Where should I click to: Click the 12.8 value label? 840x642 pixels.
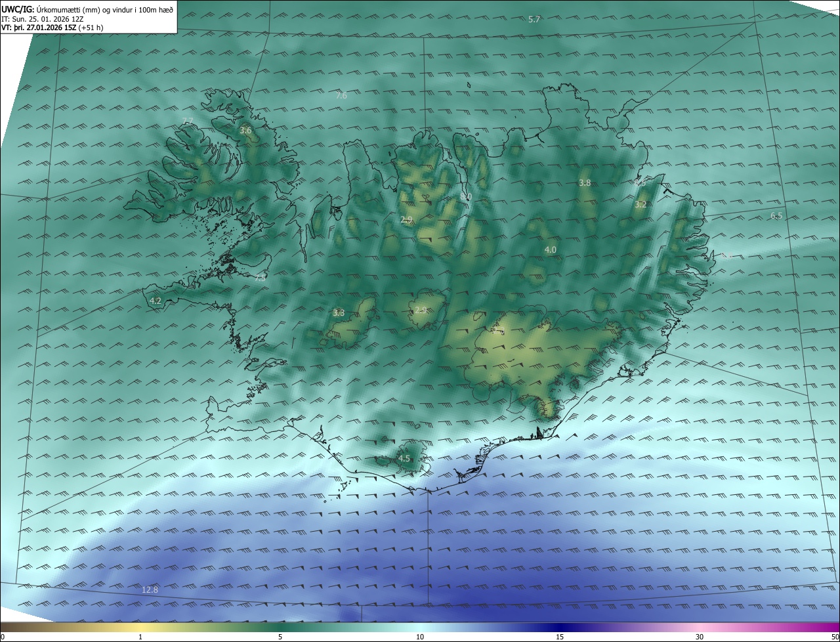click(x=150, y=590)
